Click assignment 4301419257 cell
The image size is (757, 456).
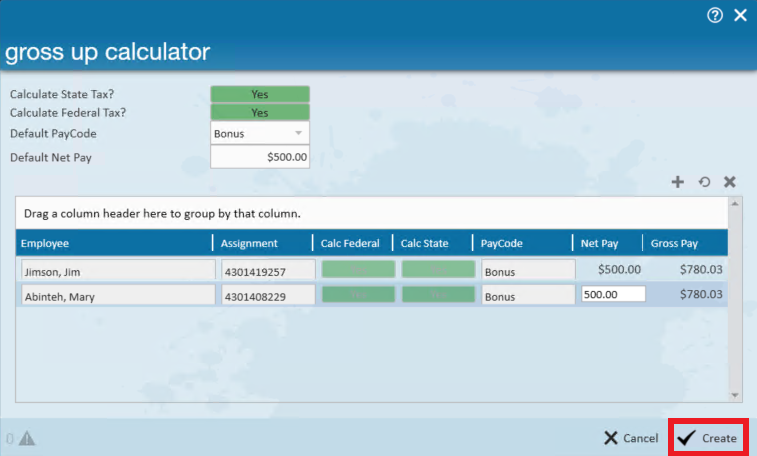[268, 271]
